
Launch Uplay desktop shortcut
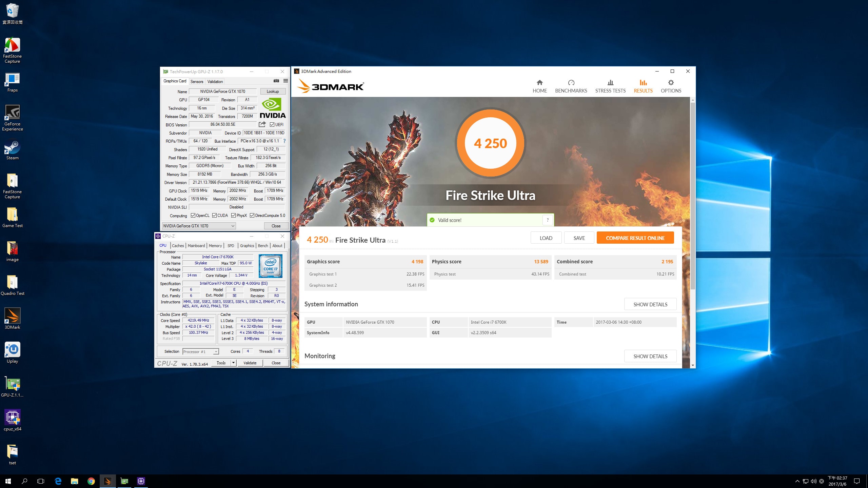click(13, 352)
